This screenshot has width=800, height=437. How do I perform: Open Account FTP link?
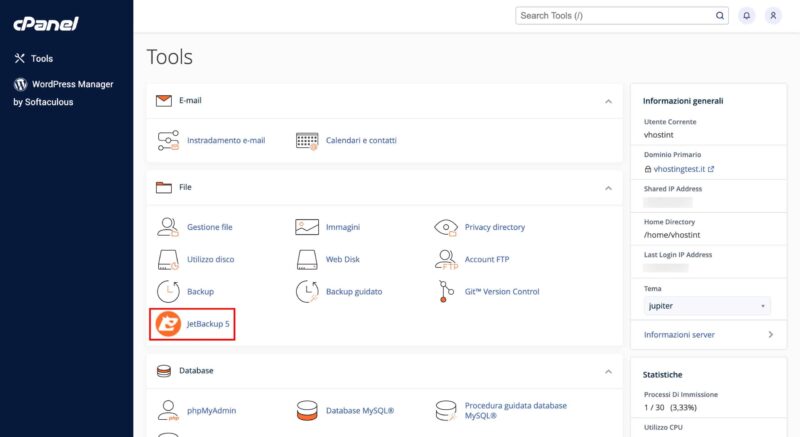pyautogui.click(x=487, y=259)
